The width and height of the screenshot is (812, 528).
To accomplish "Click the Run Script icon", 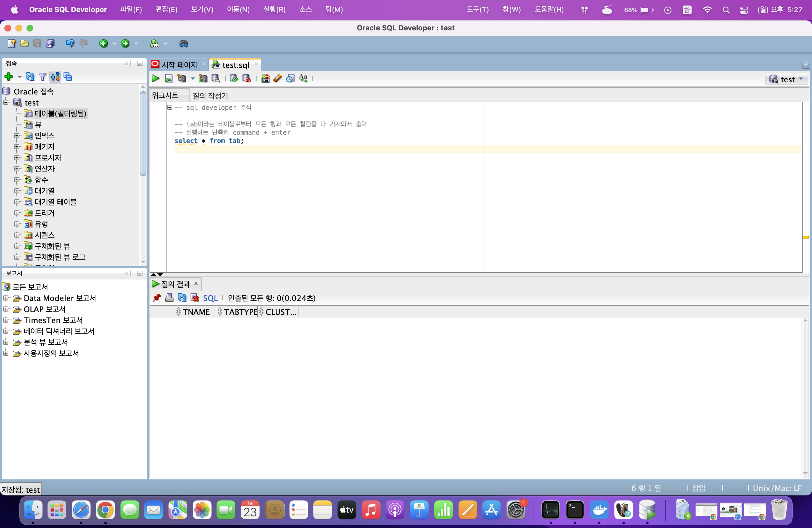I will tap(168, 78).
